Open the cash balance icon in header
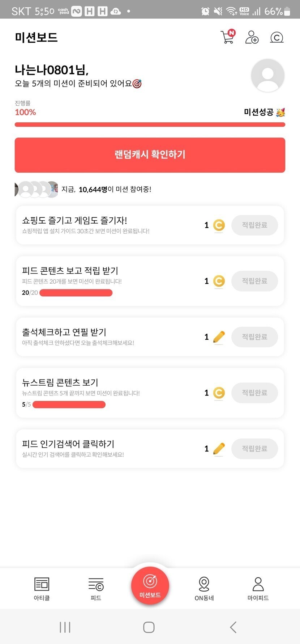 277,37
